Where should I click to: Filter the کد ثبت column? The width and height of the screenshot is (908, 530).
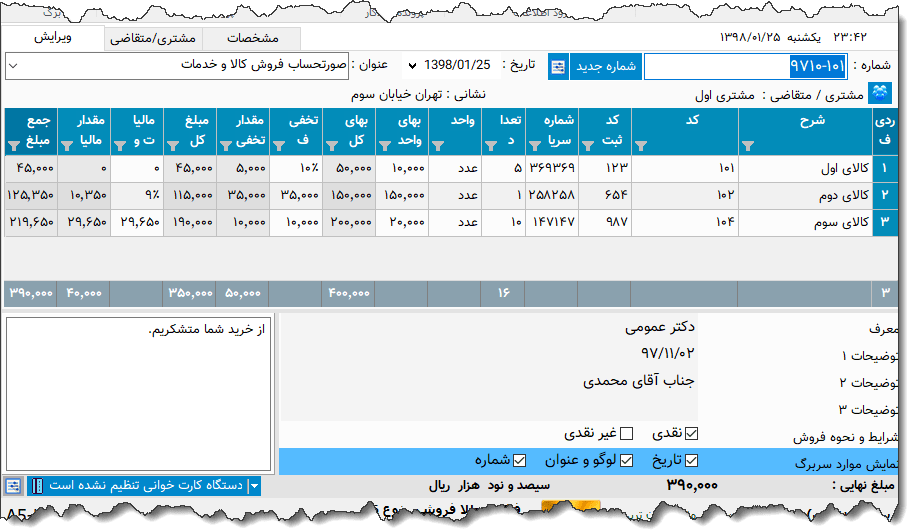pyautogui.click(x=588, y=146)
